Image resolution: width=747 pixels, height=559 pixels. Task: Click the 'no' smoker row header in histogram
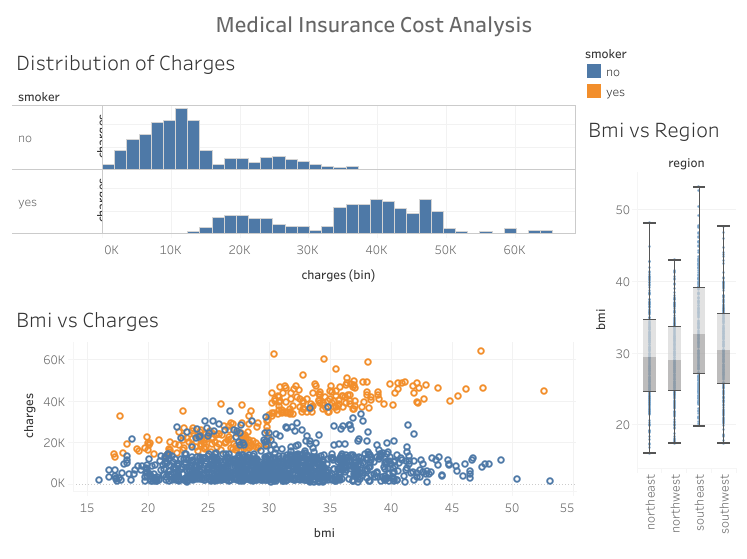25,138
